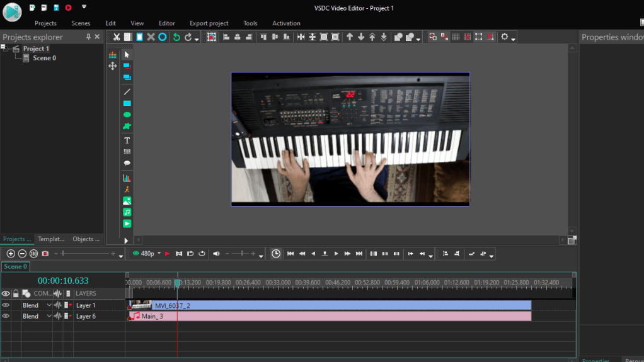Open the Export project menu
Image resolution: width=644 pixels, height=362 pixels.
209,23
